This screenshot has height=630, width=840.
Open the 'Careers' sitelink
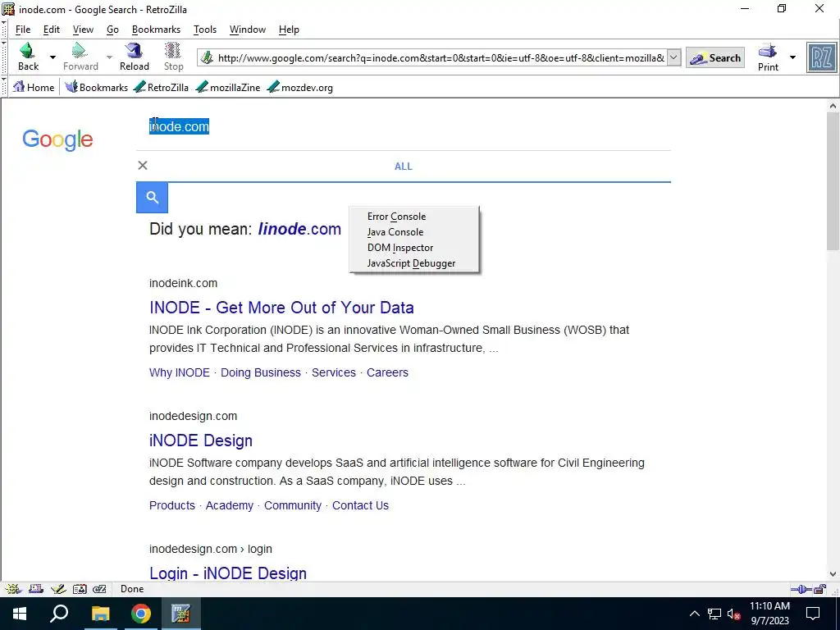(x=387, y=372)
